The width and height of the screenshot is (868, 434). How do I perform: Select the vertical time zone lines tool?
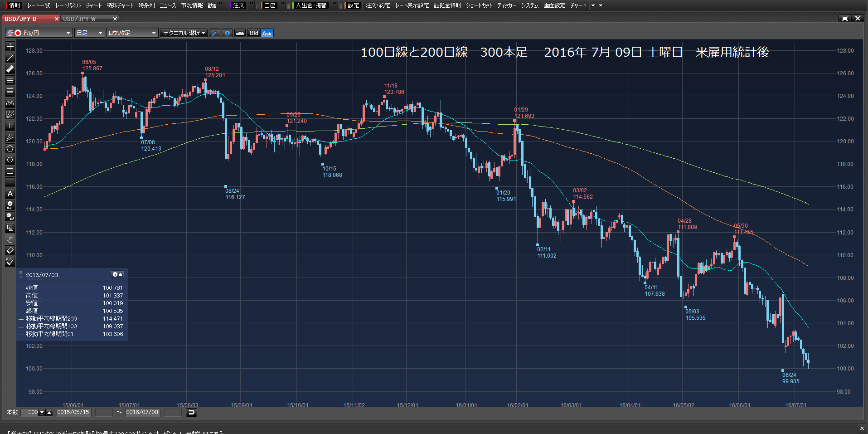coord(10,126)
